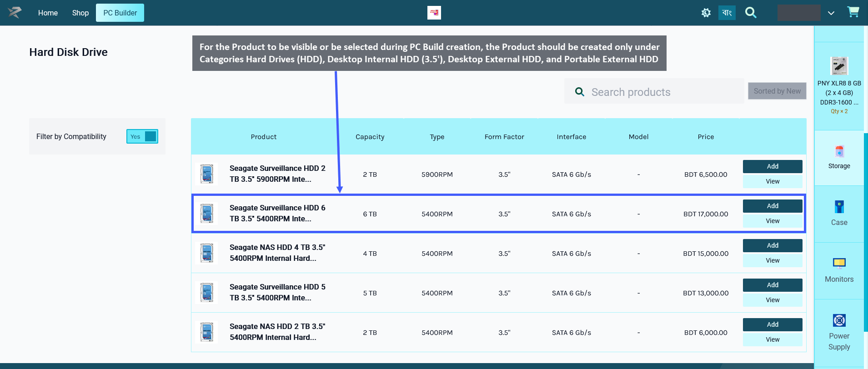Click the Form Factor column header
Image resolution: width=868 pixels, height=369 pixels.
(504, 137)
